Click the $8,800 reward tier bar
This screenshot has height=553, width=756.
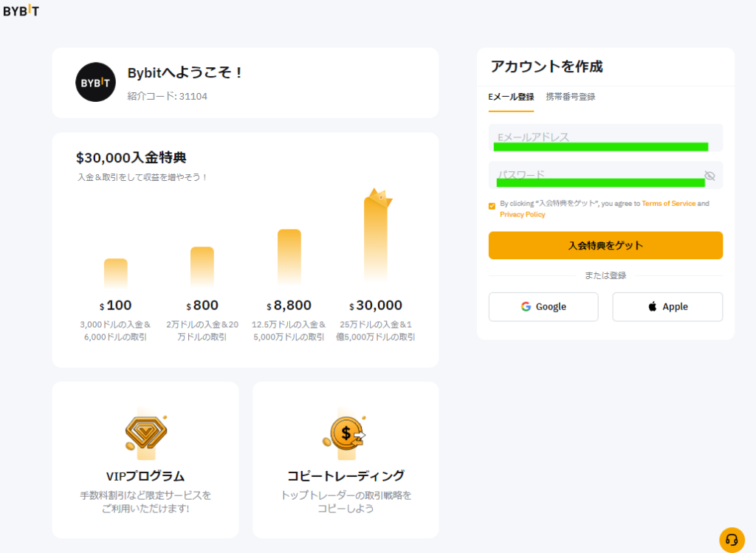pyautogui.click(x=289, y=257)
